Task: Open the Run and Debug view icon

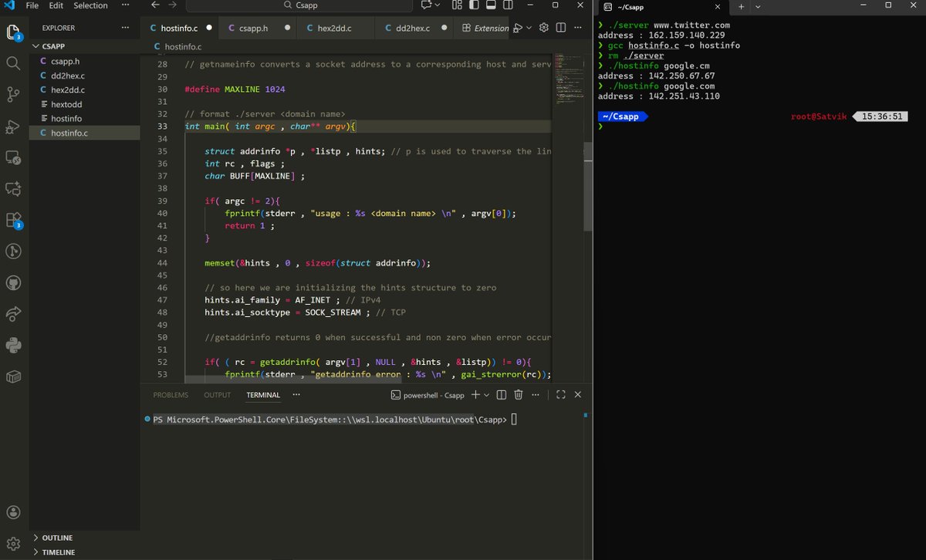Action: (13, 127)
